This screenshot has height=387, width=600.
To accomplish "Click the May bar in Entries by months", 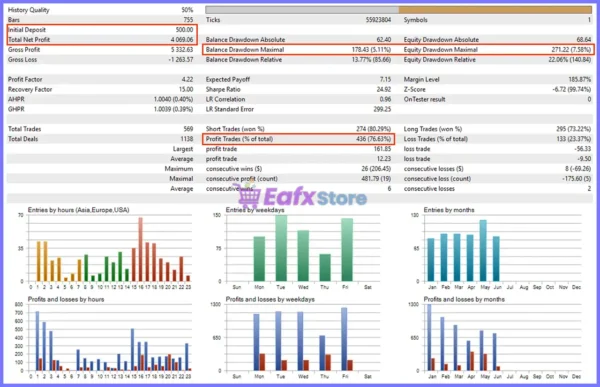I will pyautogui.click(x=483, y=251).
